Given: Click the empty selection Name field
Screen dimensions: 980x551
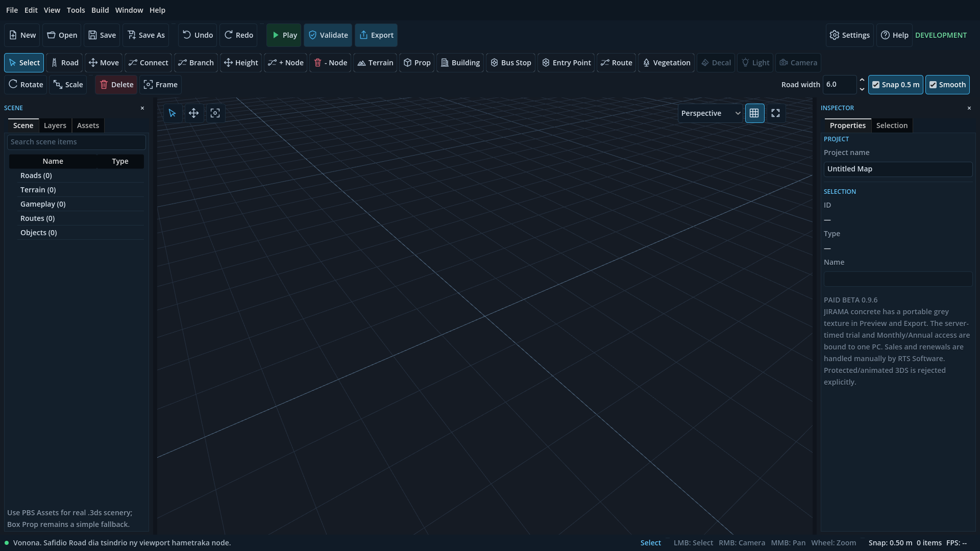Looking at the screenshot, I should click(x=898, y=279).
